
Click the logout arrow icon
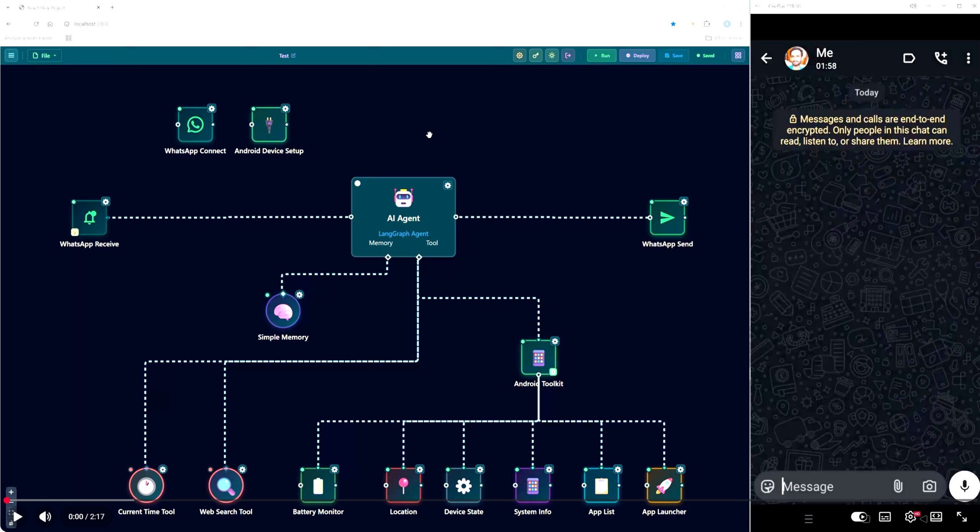pyautogui.click(x=568, y=55)
